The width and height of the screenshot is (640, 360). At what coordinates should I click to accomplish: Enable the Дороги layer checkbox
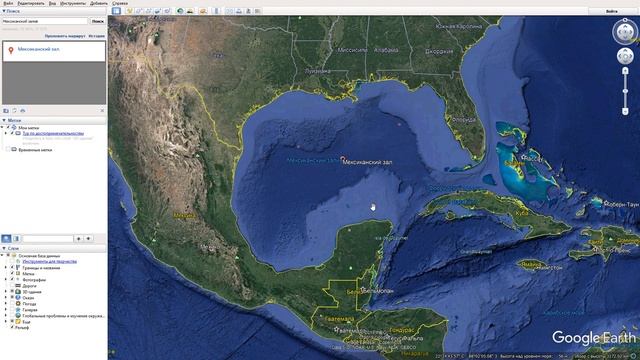[x=12, y=286]
